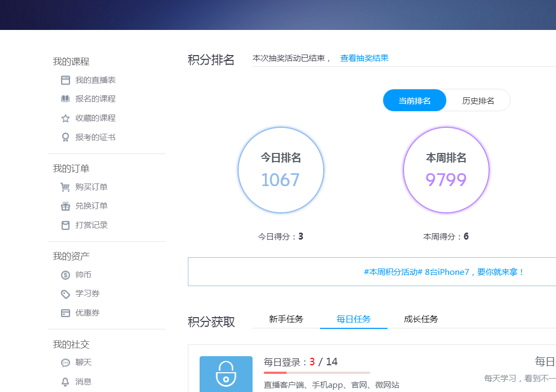Viewport: 556px width, 392px height.
Task: Open the 成长任务 tab
Action: [421, 319]
